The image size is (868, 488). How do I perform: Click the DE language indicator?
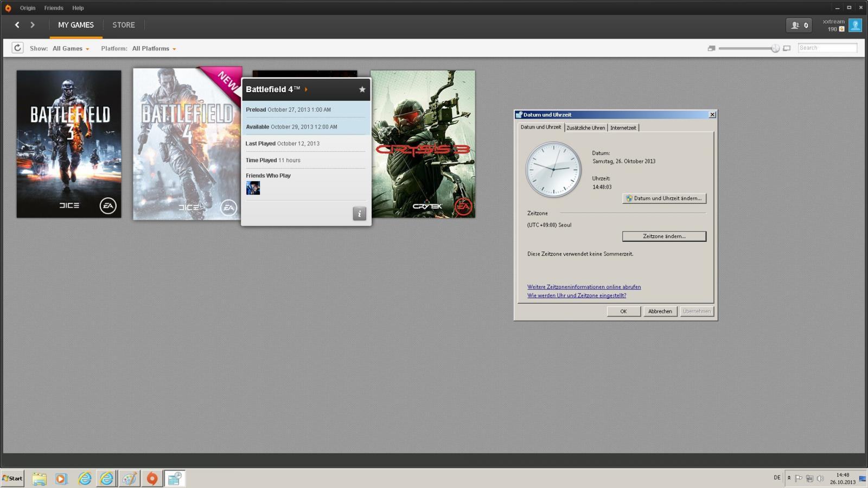point(777,478)
